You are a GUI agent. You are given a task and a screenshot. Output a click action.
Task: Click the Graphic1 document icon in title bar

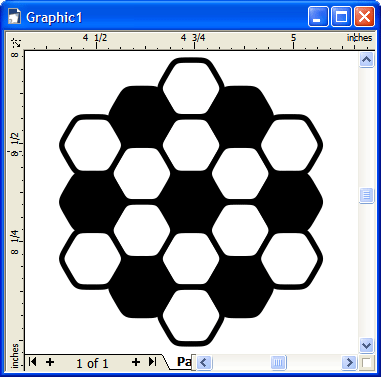click(14, 16)
